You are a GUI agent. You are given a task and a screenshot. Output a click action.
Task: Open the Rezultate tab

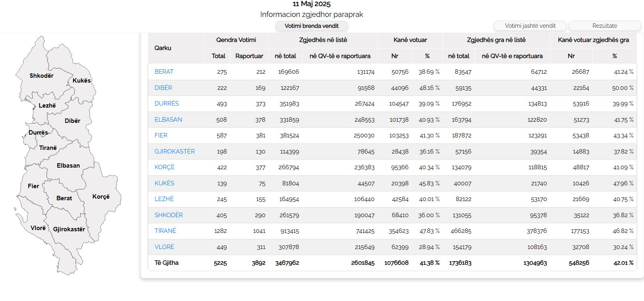coord(604,26)
